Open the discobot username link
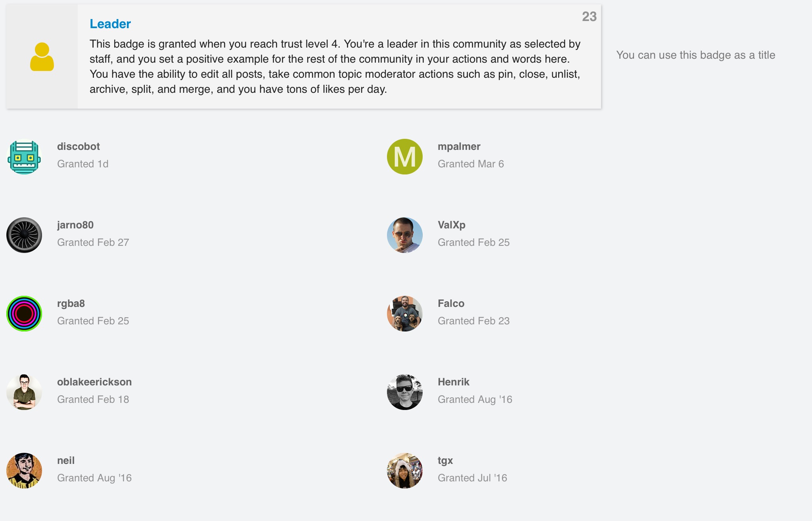 point(78,146)
